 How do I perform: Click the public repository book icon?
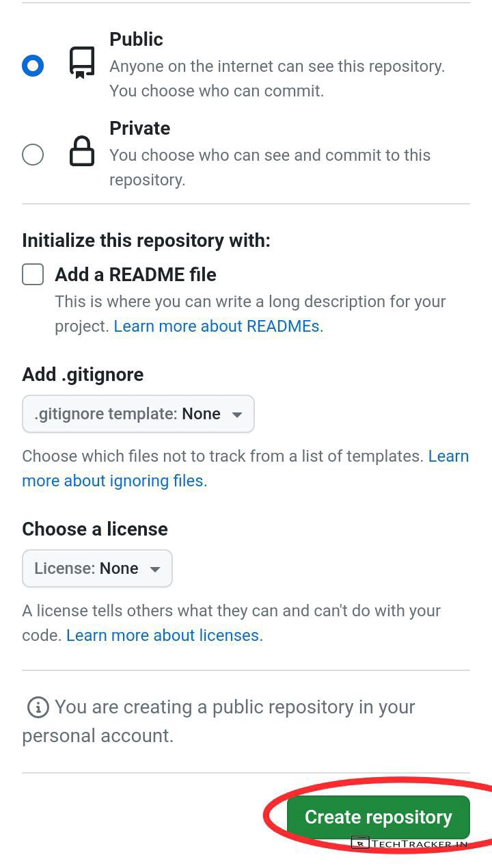coord(82,64)
